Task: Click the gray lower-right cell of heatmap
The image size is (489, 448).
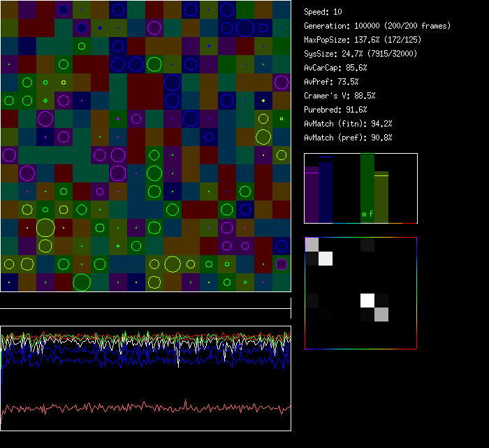Action: tap(381, 315)
